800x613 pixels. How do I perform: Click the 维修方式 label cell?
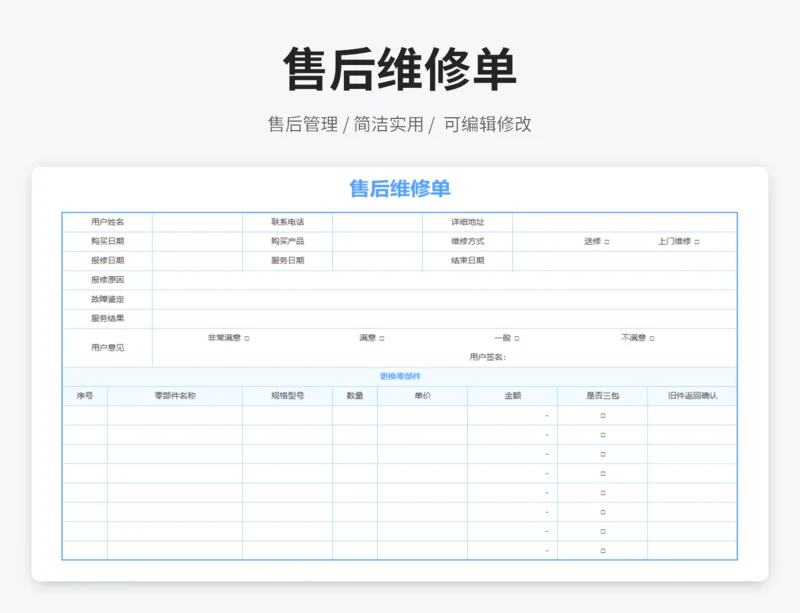pyautogui.click(x=467, y=241)
